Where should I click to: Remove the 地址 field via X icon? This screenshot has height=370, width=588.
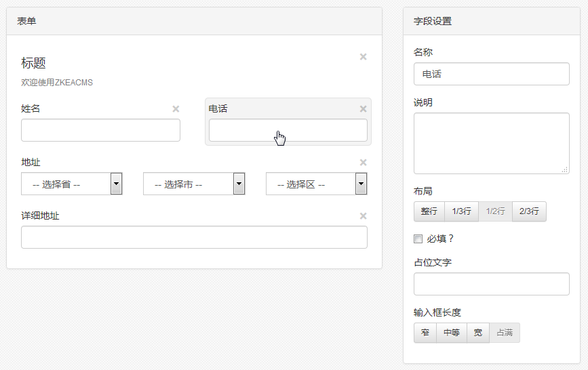click(363, 163)
